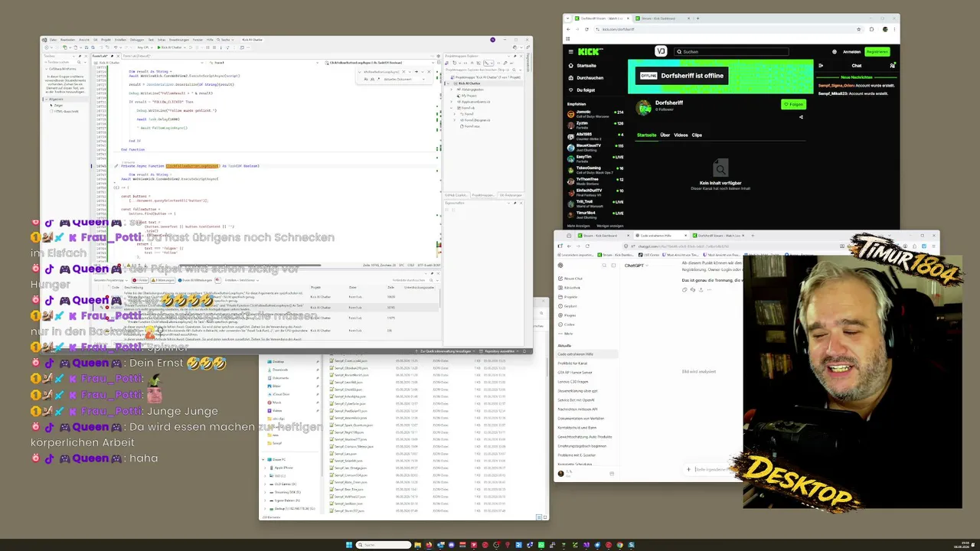The image size is (980, 551).
Task: Select Downloads in Explorer navigation pane
Action: (280, 370)
